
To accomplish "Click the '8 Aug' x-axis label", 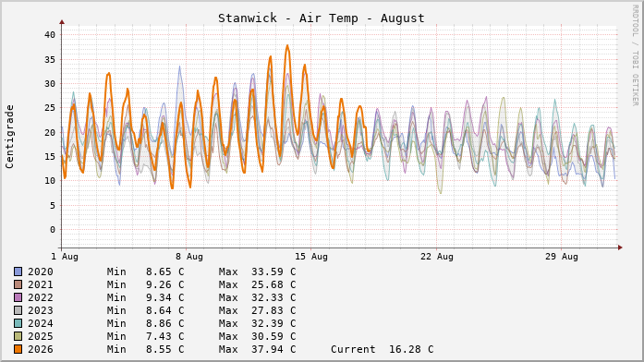I will coord(189,257).
